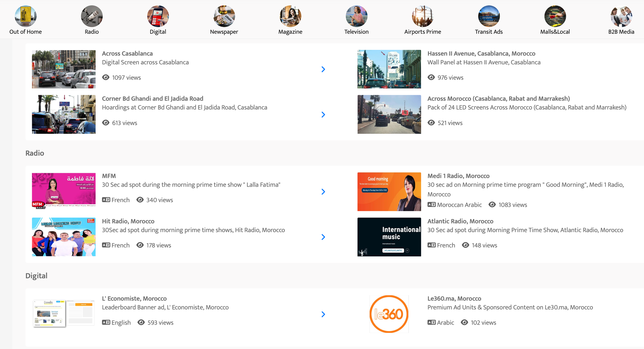Open the Newspaper category icon
The image size is (644, 349).
coord(224,16)
